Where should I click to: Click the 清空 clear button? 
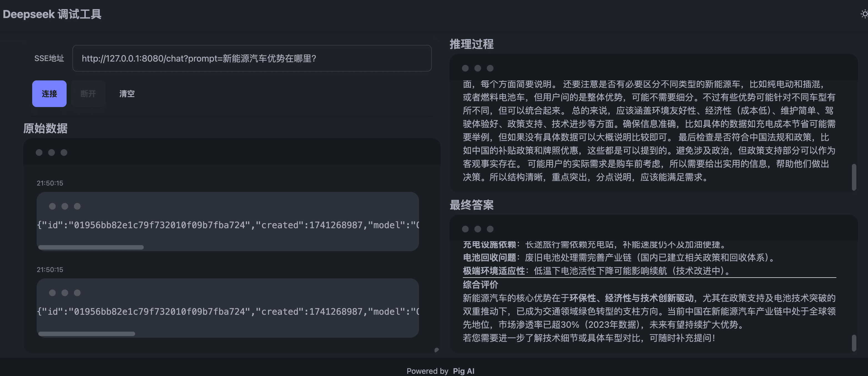tap(127, 93)
